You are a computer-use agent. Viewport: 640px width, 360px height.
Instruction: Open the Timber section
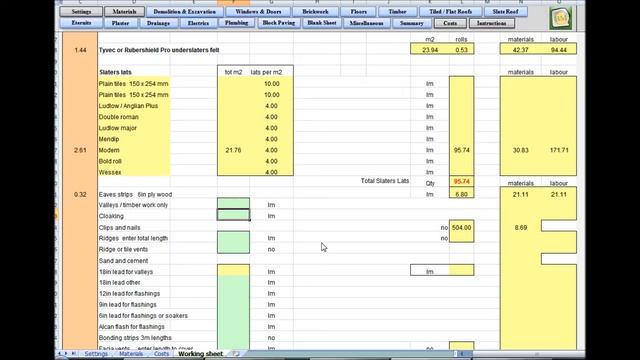398,11
